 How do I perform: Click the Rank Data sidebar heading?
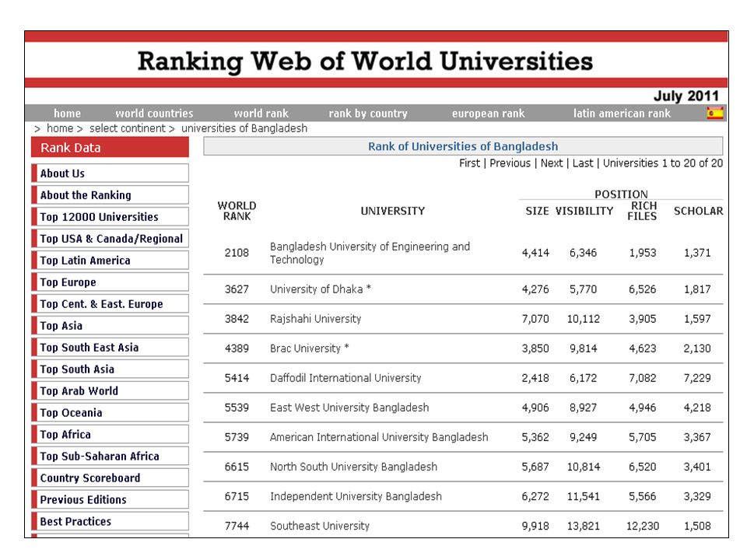coord(110,147)
